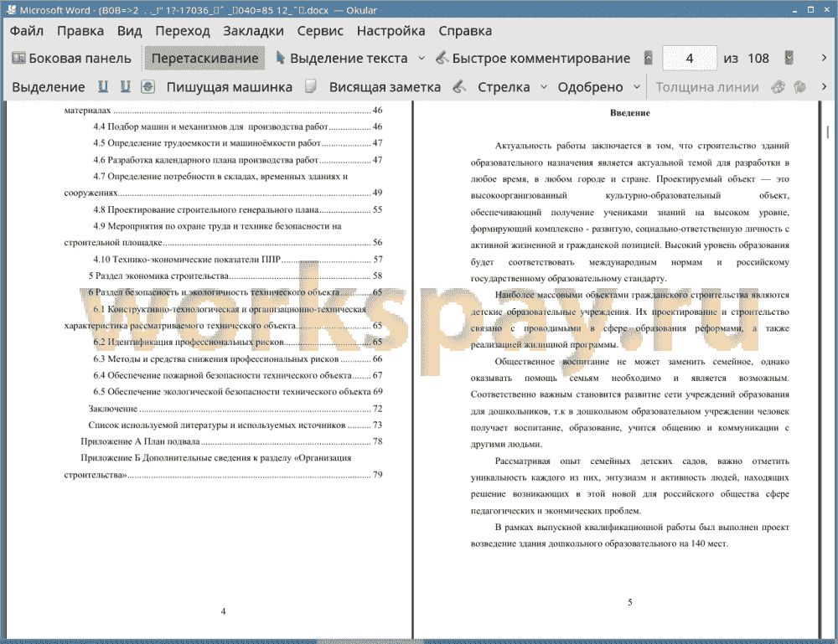Screen dimensions: 838x644
Task: Click contents entry 'Приложение А План подвала'
Action: click(x=231, y=441)
